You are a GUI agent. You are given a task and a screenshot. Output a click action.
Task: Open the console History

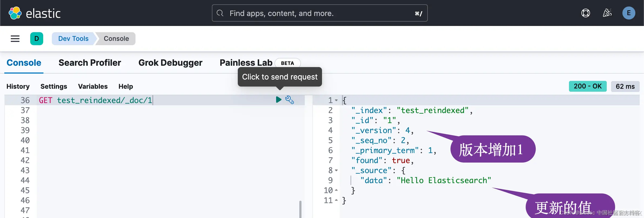pyautogui.click(x=18, y=87)
